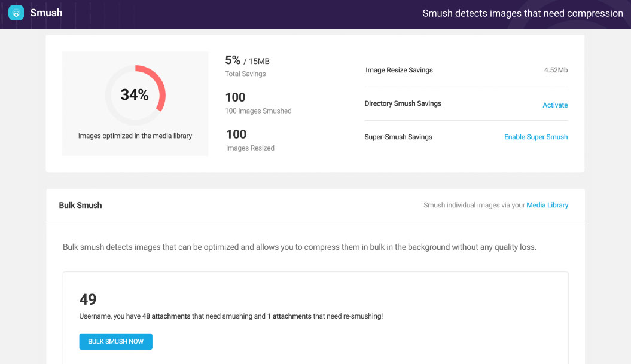Click the 'Directory Smush Savings' label
Image resolution: width=631 pixels, height=364 pixels.
403,103
